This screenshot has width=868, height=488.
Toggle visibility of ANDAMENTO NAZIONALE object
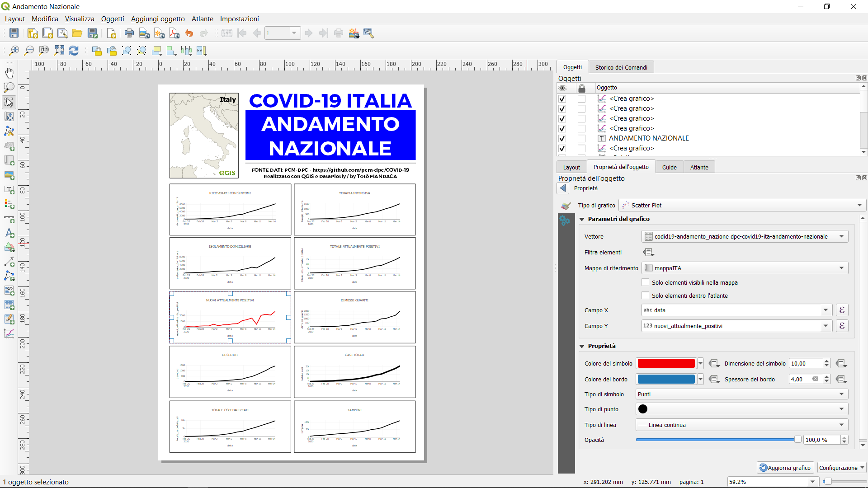tap(562, 138)
